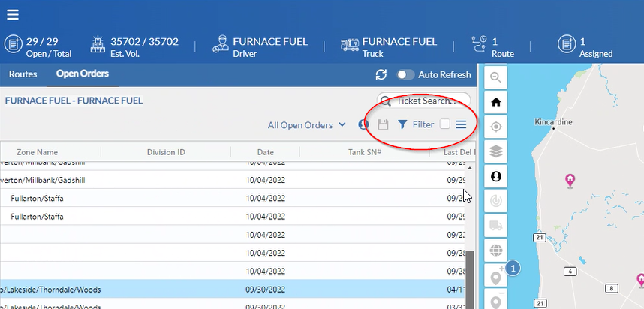
Task: Click the 29 / 29 orders count
Action: [42, 41]
